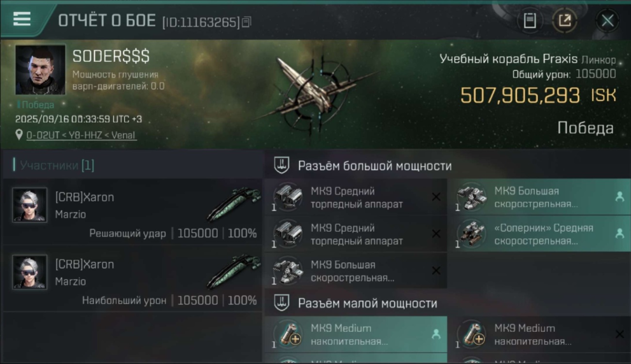This screenshot has height=364, width=631.
Task: Select «Соперник» Средняя скорострельная module
Action: pos(538,233)
